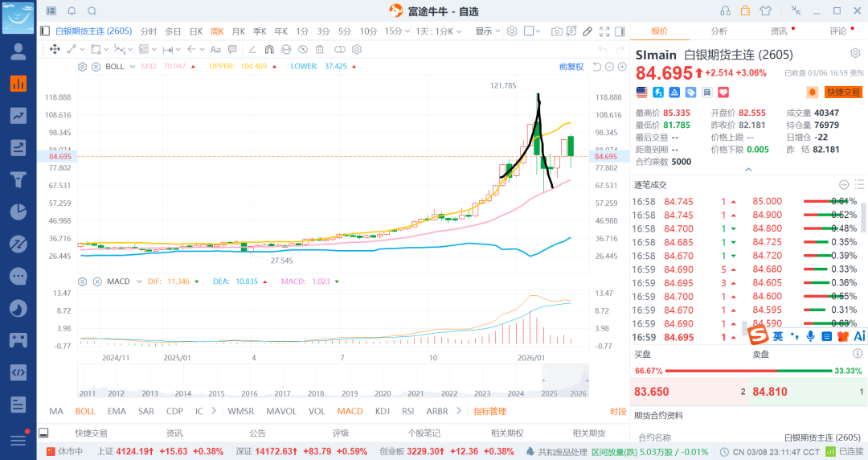The image size is (868, 460).
Task: Click the 白银期货主连 (2605) chart title
Action: tap(93, 31)
